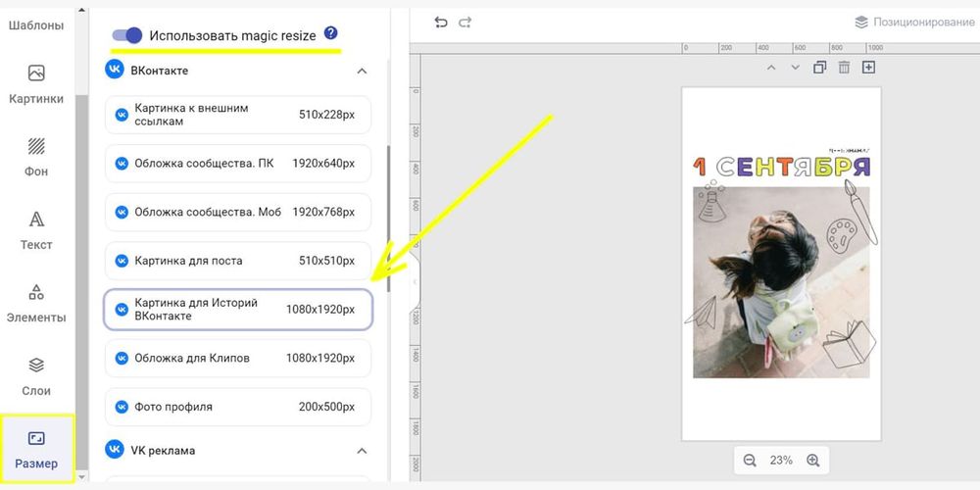The height and width of the screenshot is (490, 980).
Task: Collapse the VK реклама section
Action: 362,451
